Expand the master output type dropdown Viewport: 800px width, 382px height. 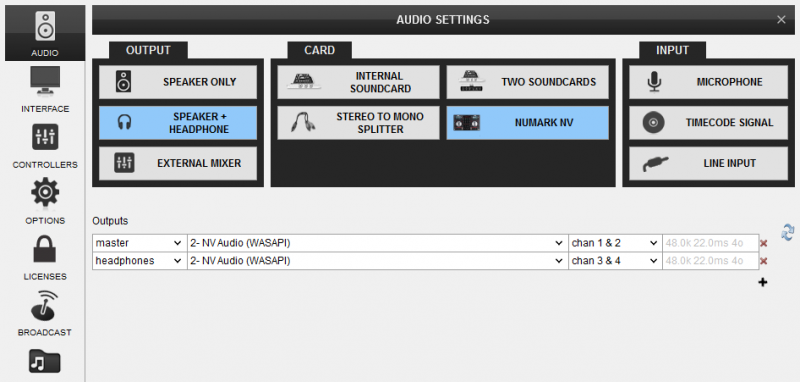(x=139, y=243)
